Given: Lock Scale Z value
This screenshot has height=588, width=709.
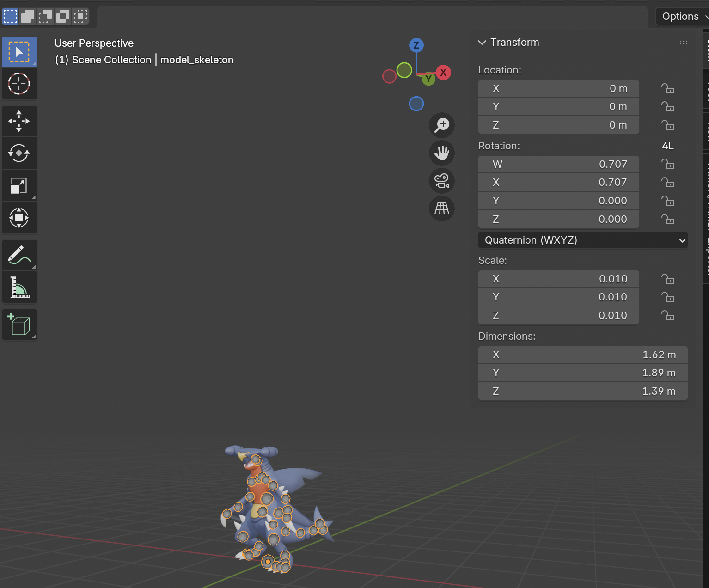Looking at the screenshot, I should tap(668, 315).
